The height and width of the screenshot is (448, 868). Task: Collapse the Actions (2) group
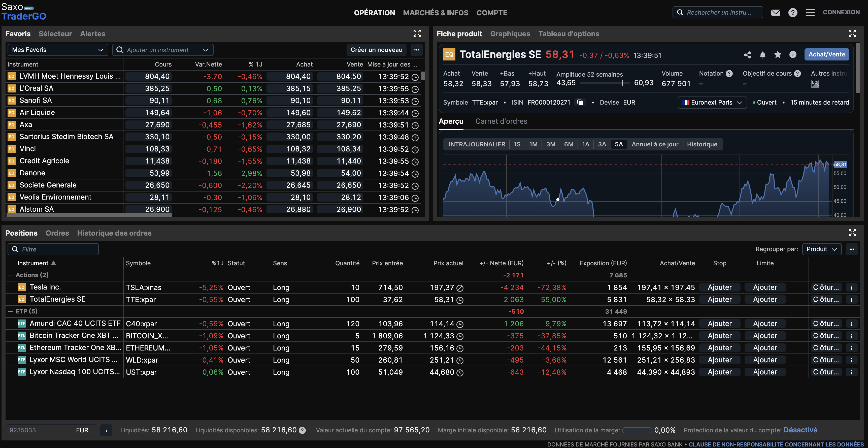tap(10, 275)
